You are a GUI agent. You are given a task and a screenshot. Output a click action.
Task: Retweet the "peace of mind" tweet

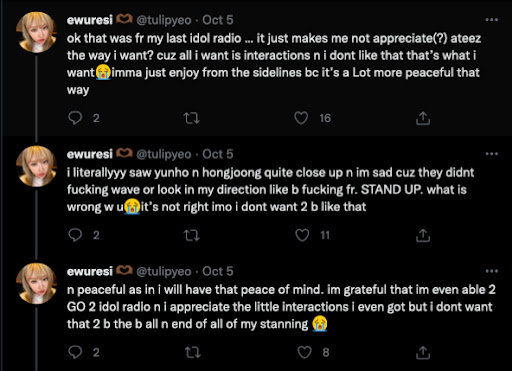pyautogui.click(x=192, y=352)
